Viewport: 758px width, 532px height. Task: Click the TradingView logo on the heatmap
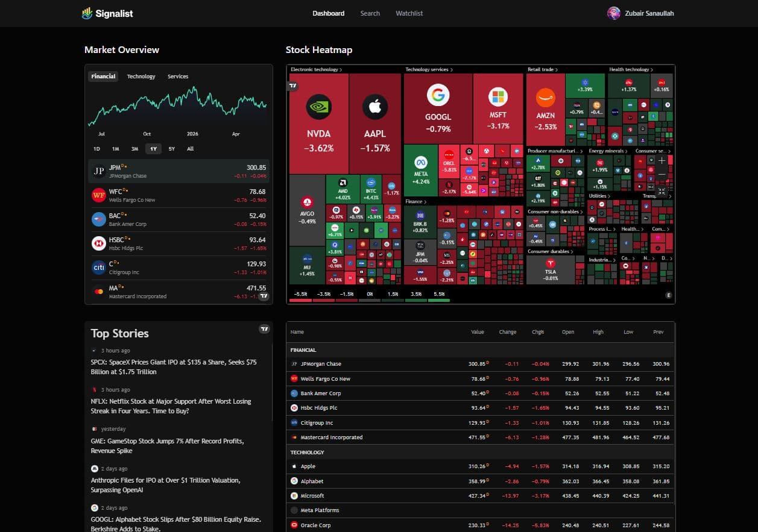(293, 86)
